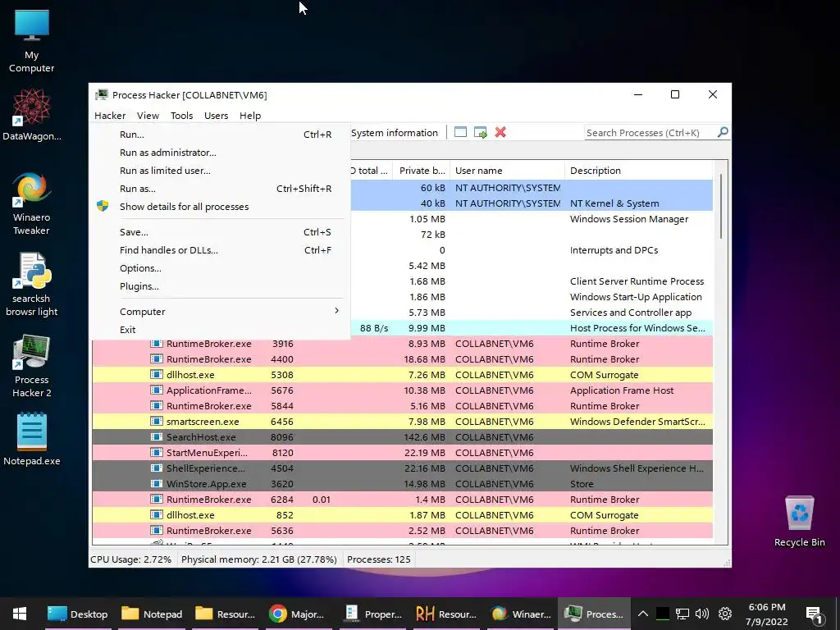This screenshot has height=630, width=840.
Task: Select Run as limited user... entry
Action: coord(220,171)
